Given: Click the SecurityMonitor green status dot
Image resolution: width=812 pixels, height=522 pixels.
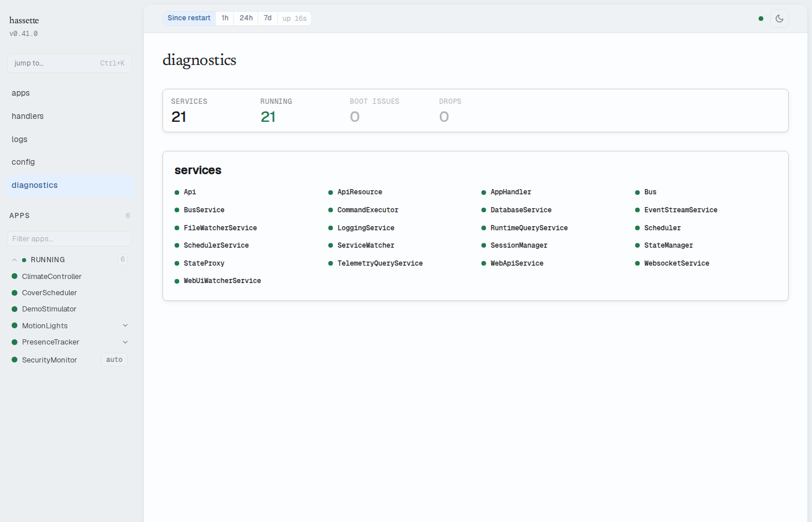Looking at the screenshot, I should 14,360.
